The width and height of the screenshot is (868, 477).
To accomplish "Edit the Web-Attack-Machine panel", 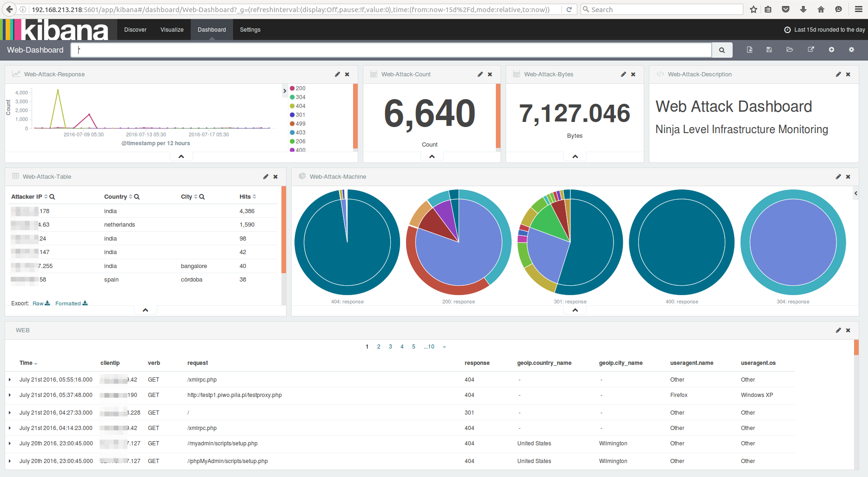I will click(838, 176).
